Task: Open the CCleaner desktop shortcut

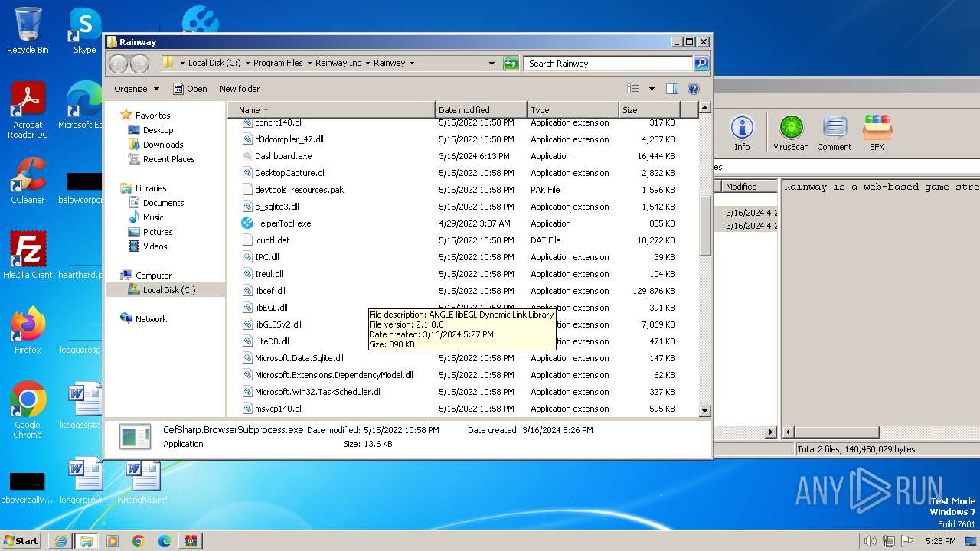Action: point(28,181)
